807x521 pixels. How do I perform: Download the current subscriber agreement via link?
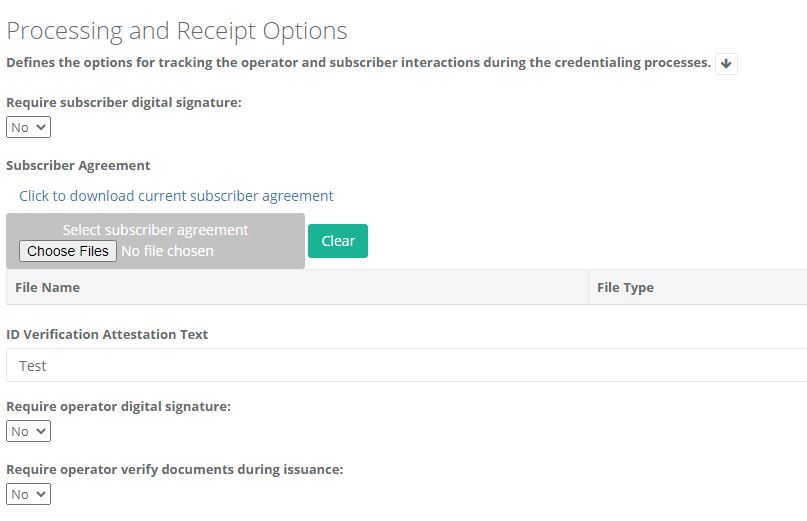176,196
